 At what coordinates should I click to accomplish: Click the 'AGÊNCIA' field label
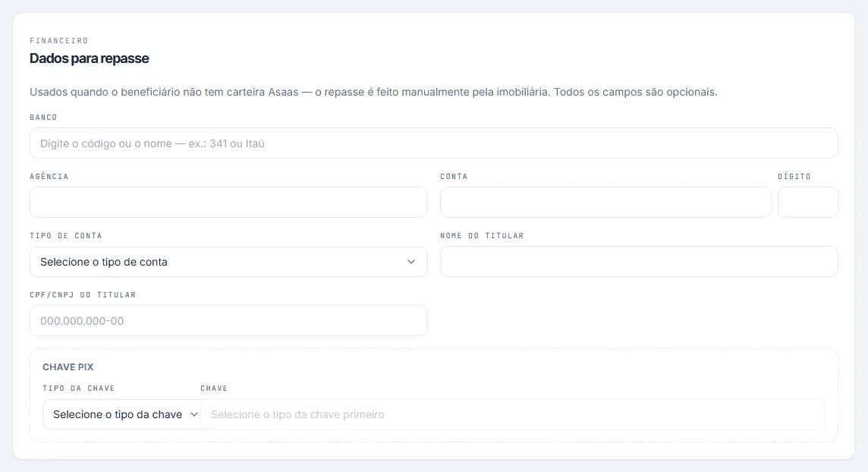[49, 176]
